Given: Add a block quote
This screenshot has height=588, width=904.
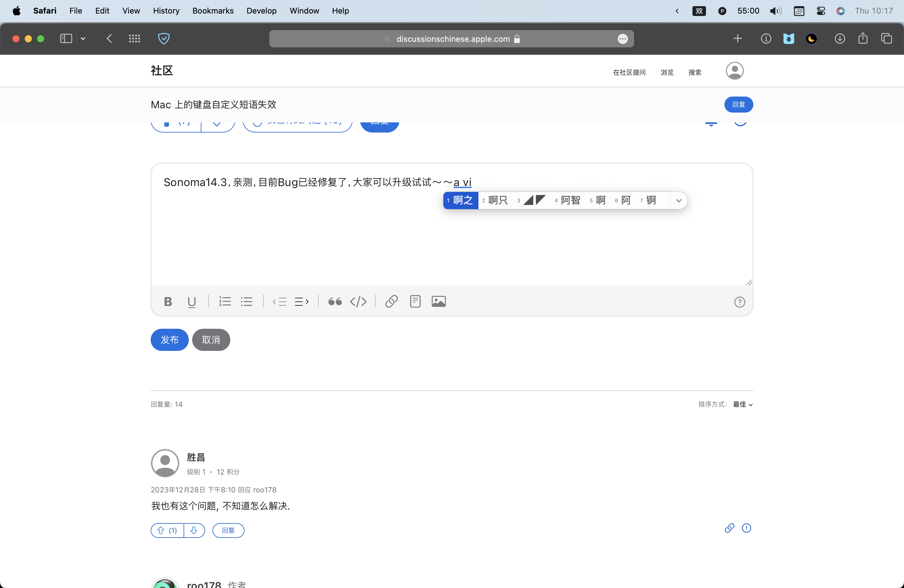Looking at the screenshot, I should tap(335, 302).
